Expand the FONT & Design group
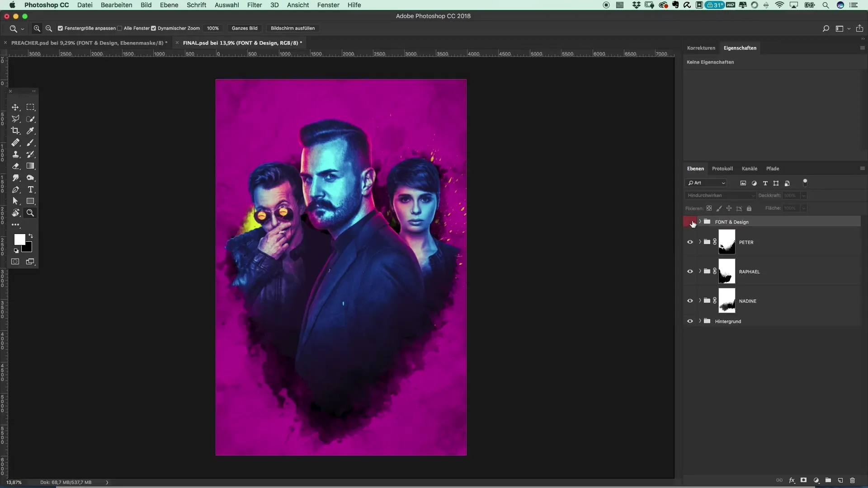868x488 pixels. pyautogui.click(x=700, y=221)
